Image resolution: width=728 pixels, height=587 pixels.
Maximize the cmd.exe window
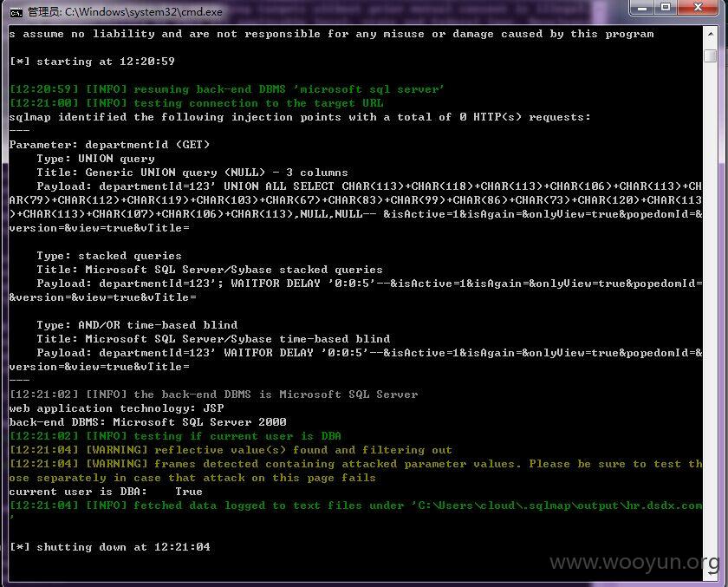click(x=666, y=8)
